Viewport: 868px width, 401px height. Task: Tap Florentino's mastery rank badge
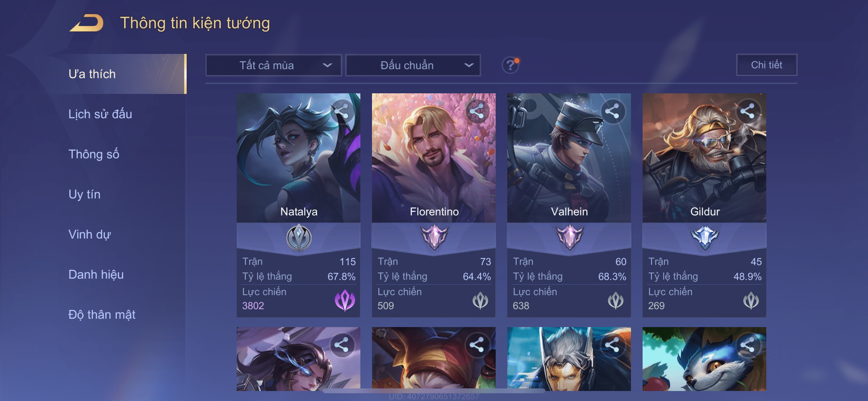434,237
